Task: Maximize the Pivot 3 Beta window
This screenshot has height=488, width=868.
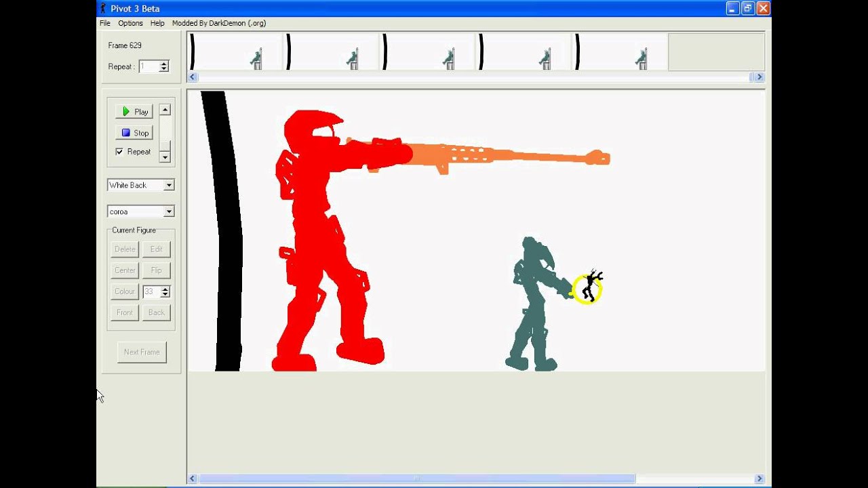Action: point(748,8)
